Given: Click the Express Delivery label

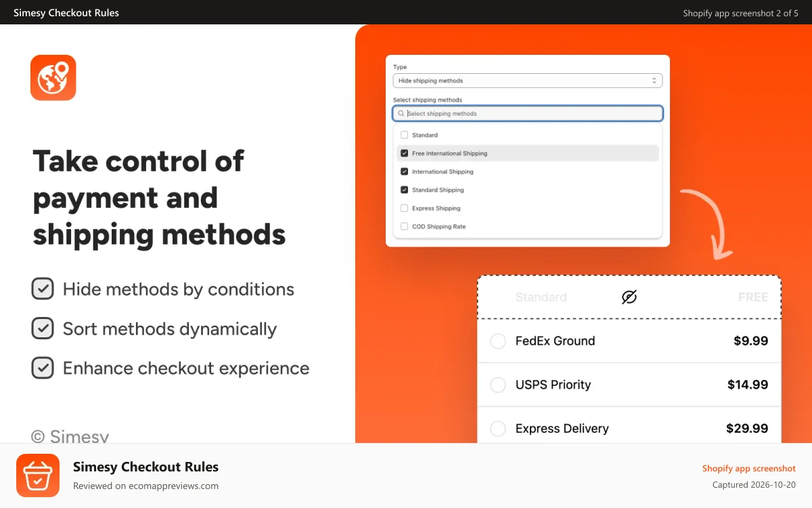Looking at the screenshot, I should click(562, 429).
